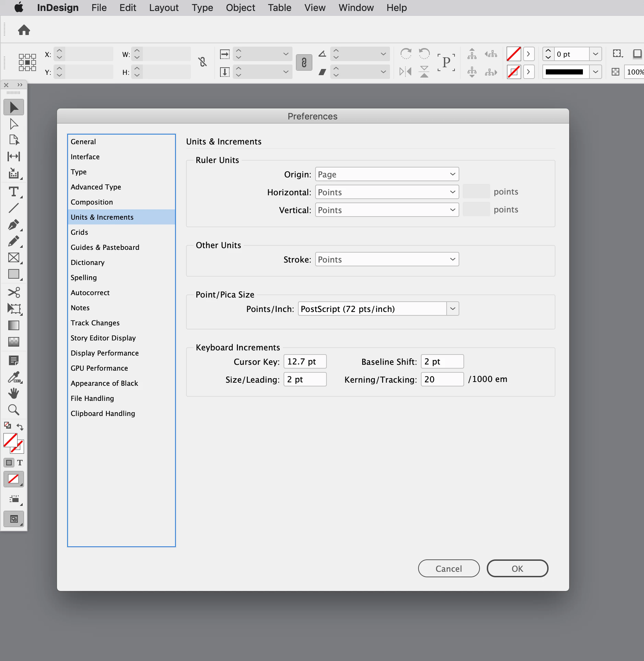
Task: Select the Zoom tool
Action: (x=14, y=410)
